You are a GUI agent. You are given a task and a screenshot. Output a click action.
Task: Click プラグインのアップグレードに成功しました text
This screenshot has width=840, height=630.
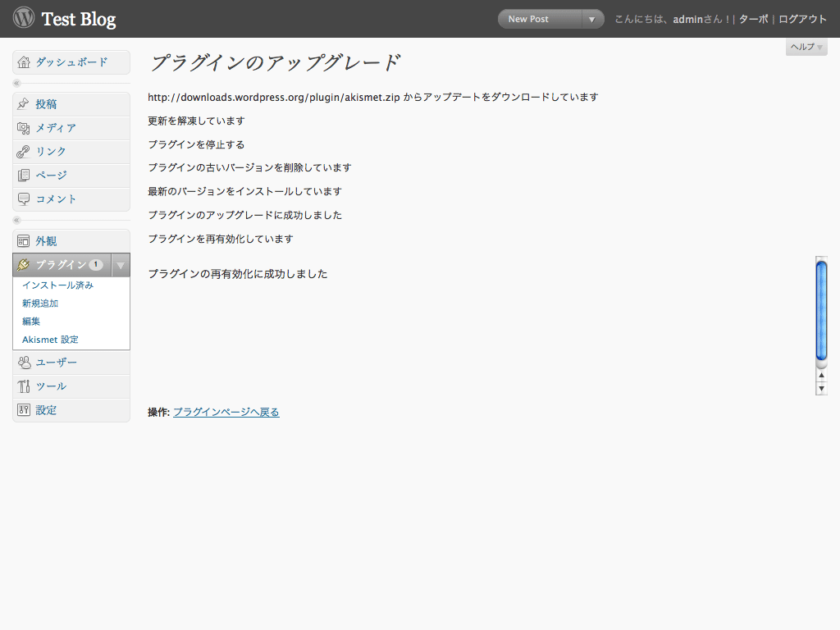(244, 215)
